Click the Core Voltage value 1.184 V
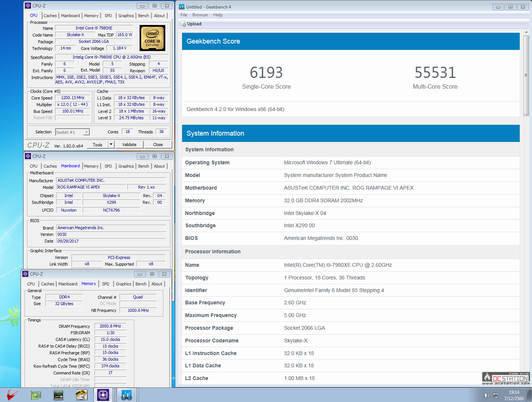 coord(120,48)
